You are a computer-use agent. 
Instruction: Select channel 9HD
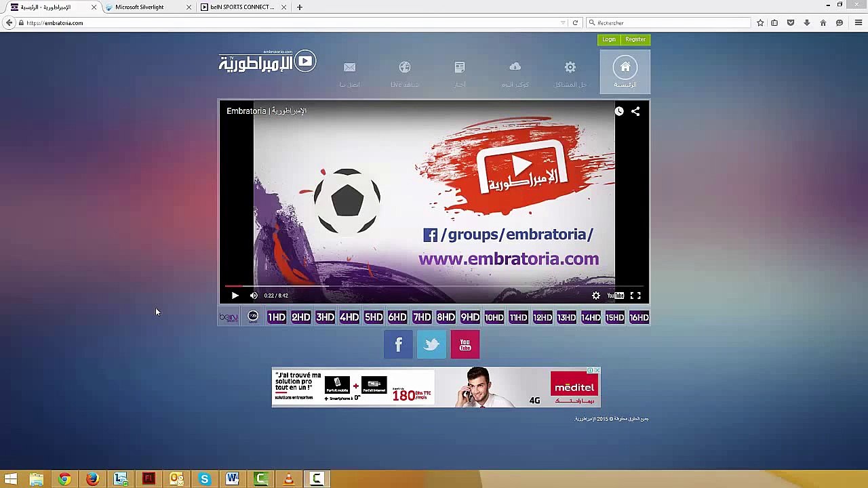tap(470, 317)
